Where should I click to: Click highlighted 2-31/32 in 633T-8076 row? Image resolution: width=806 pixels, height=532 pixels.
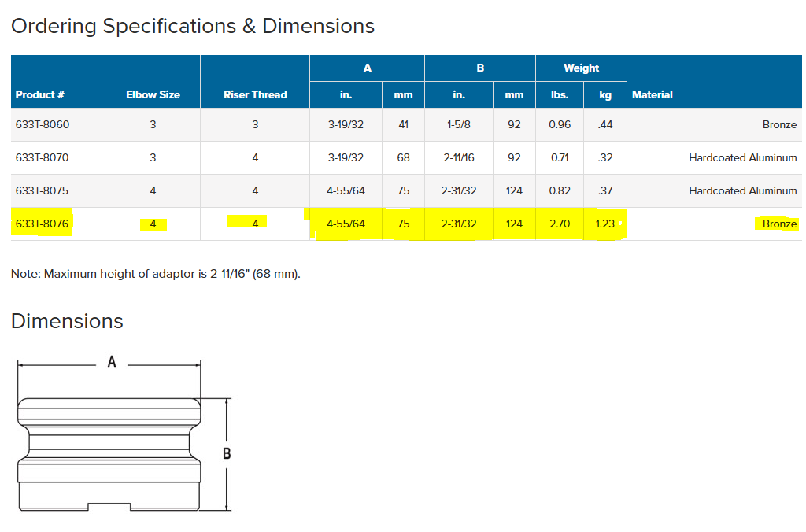459,224
